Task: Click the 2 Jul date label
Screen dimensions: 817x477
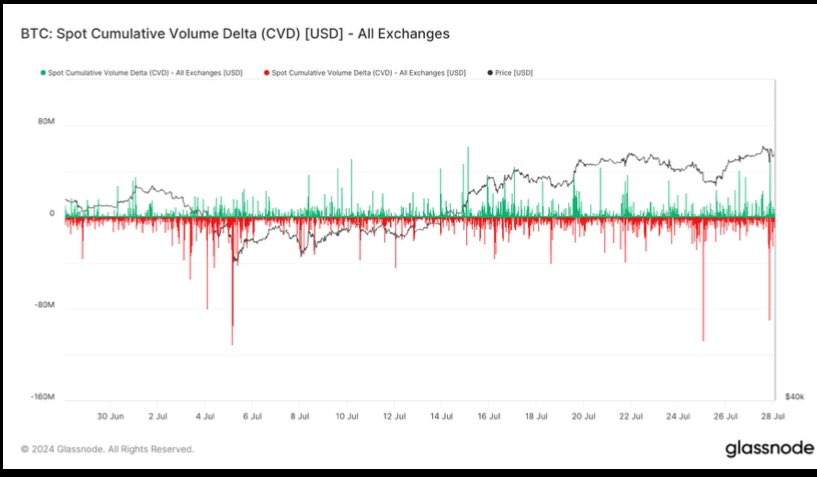Action: click(158, 417)
